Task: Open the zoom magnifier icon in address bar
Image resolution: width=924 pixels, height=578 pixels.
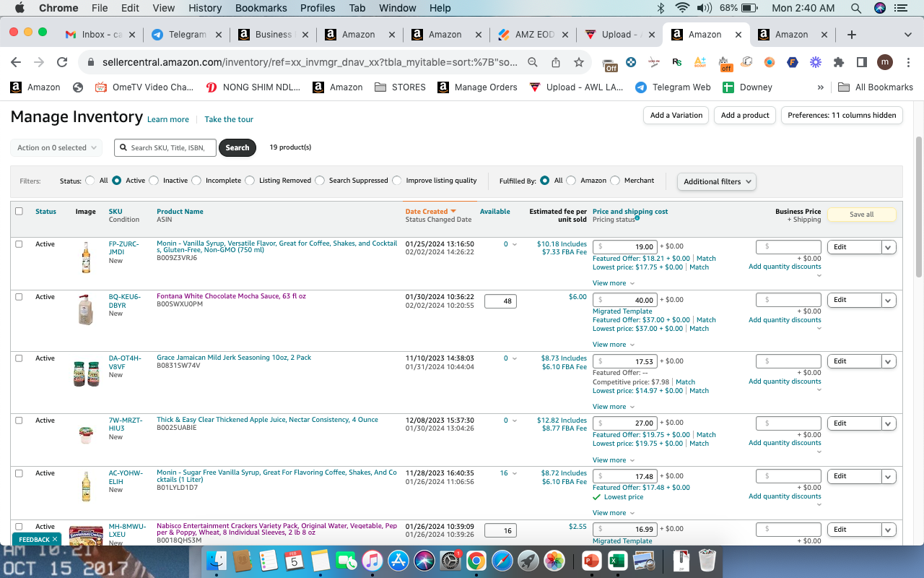Action: [x=533, y=62]
